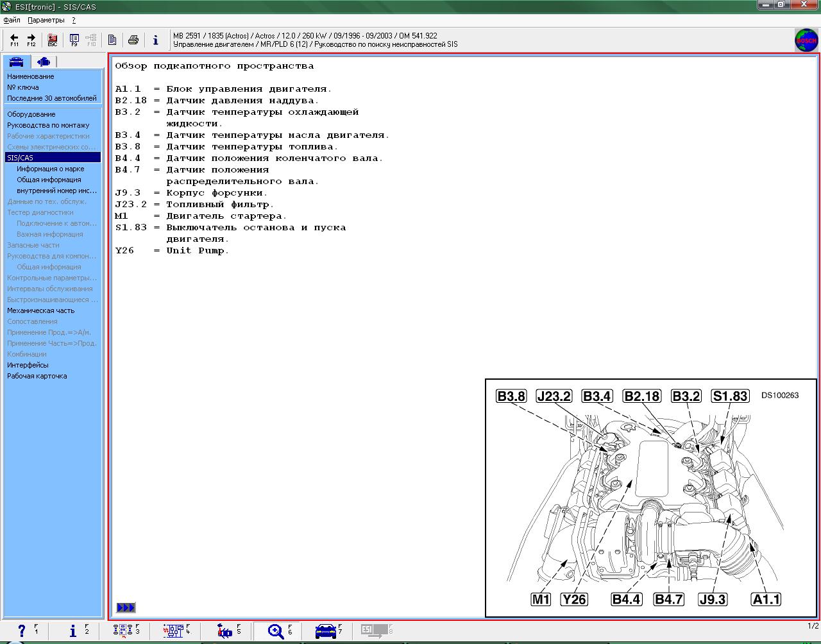Viewport: 821px width, 644px height.
Task: Click the DS100263 diagram code
Action: (x=780, y=395)
